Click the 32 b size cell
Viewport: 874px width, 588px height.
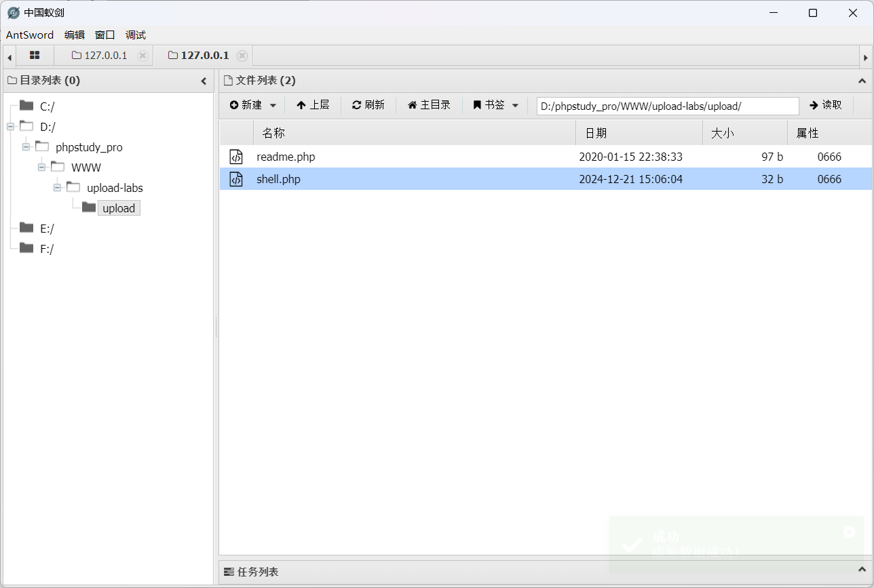pos(772,179)
